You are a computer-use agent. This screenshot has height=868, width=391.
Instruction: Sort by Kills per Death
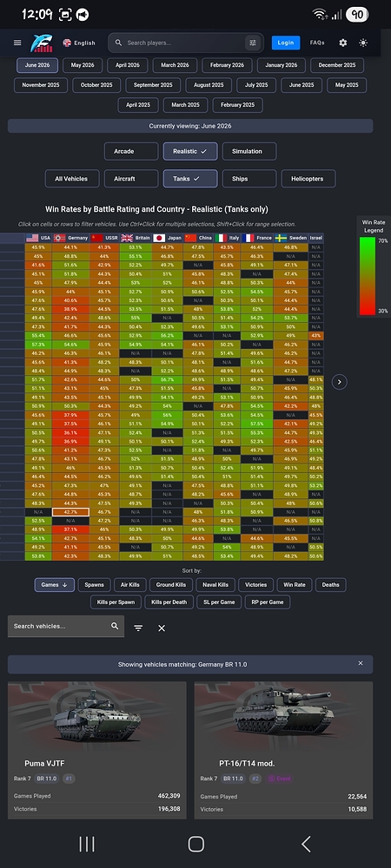tap(169, 602)
